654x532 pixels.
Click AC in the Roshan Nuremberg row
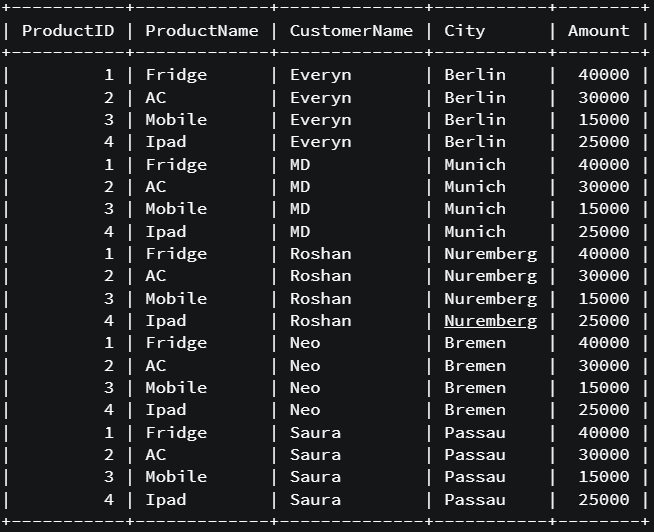click(156, 276)
